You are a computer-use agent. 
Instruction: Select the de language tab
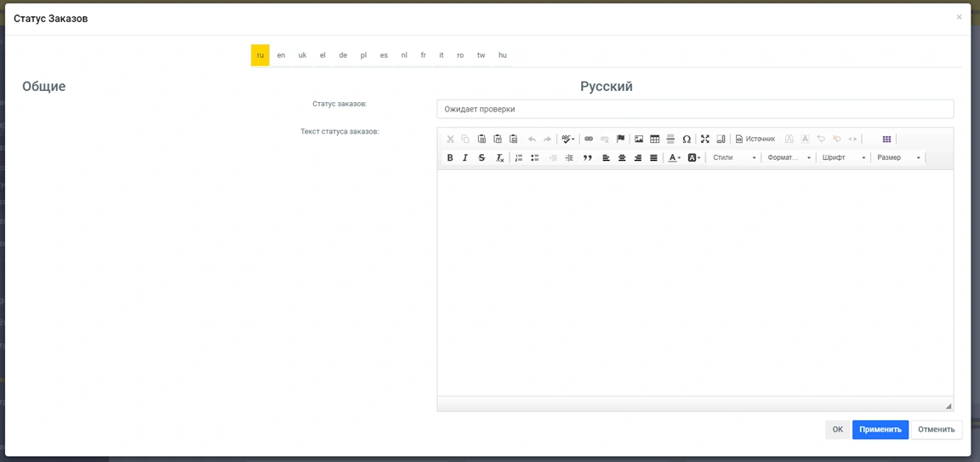click(343, 55)
